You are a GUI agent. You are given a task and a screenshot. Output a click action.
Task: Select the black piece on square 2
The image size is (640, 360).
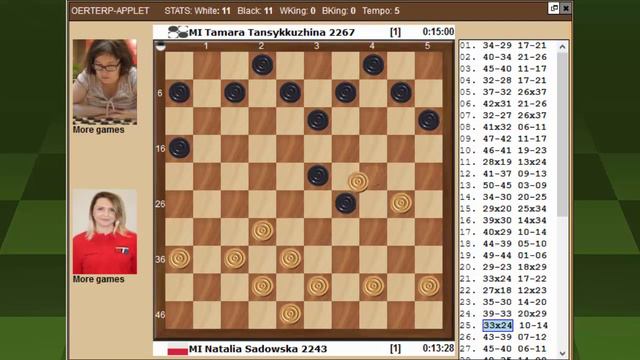point(262,64)
